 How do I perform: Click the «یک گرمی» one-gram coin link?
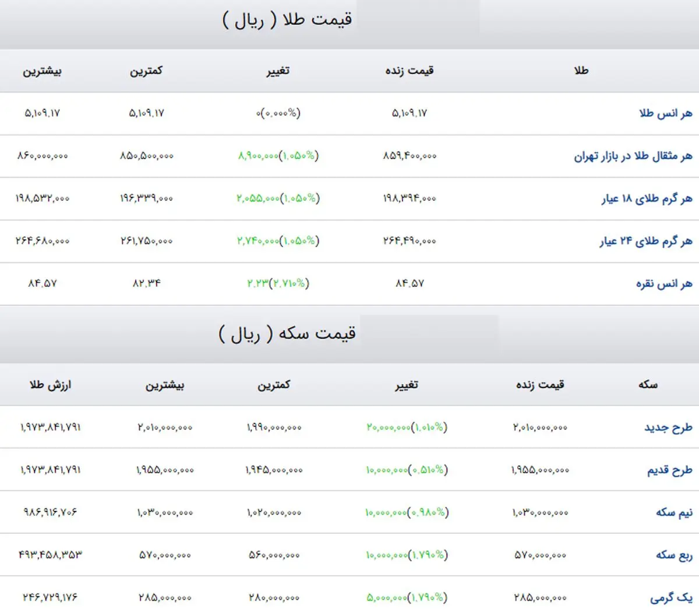pyautogui.click(x=671, y=597)
